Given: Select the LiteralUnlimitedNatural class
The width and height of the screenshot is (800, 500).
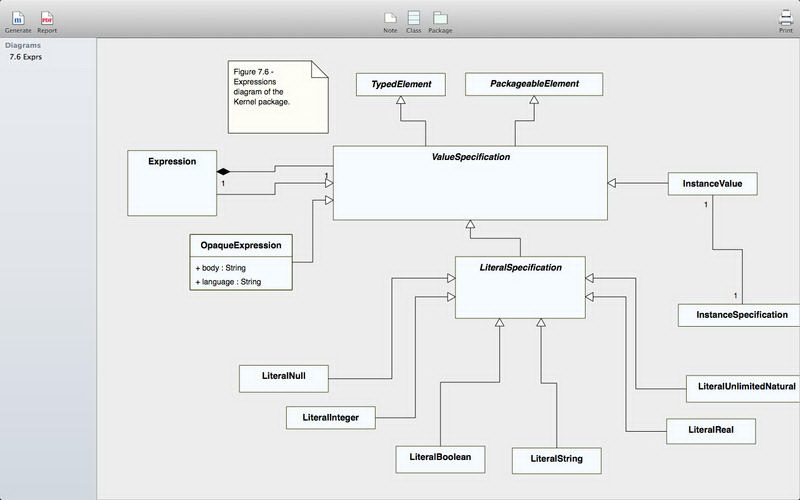Looking at the screenshot, I should point(743,387).
